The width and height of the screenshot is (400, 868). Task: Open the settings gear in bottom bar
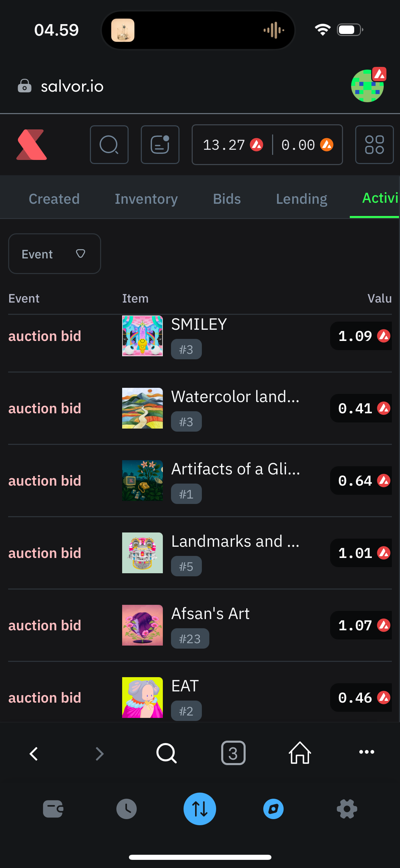(x=347, y=809)
